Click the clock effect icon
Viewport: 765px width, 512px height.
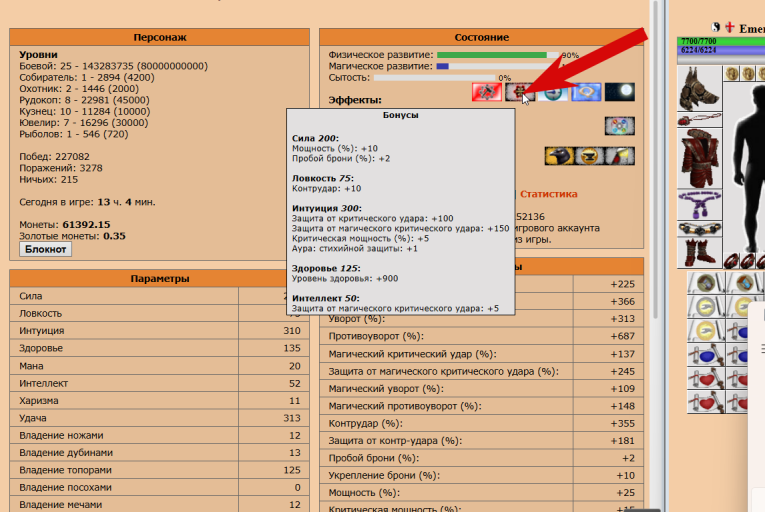click(553, 93)
